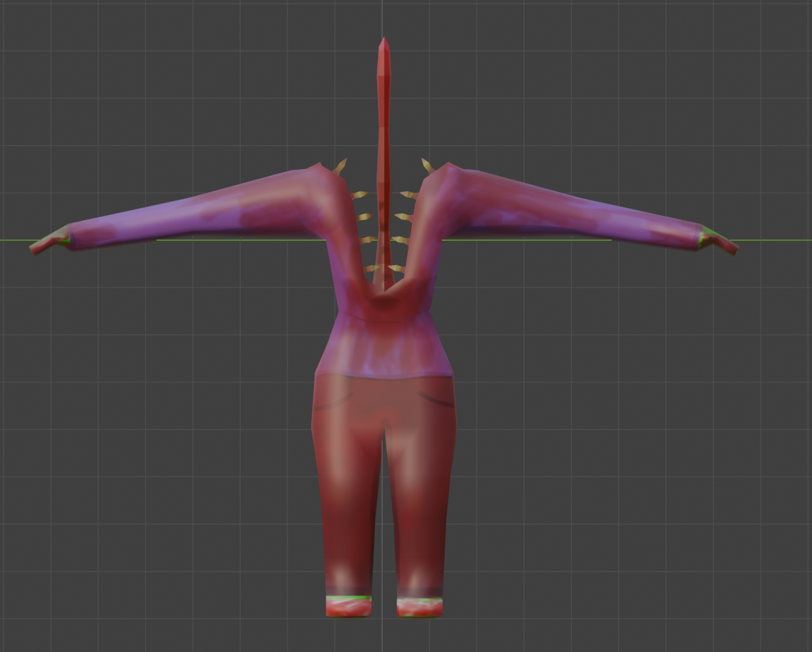Click the model's left hand at the sleeve end

point(49,241)
